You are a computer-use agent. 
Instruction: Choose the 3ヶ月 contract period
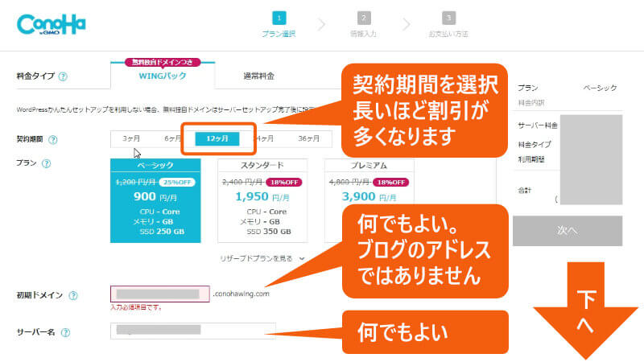(x=131, y=138)
